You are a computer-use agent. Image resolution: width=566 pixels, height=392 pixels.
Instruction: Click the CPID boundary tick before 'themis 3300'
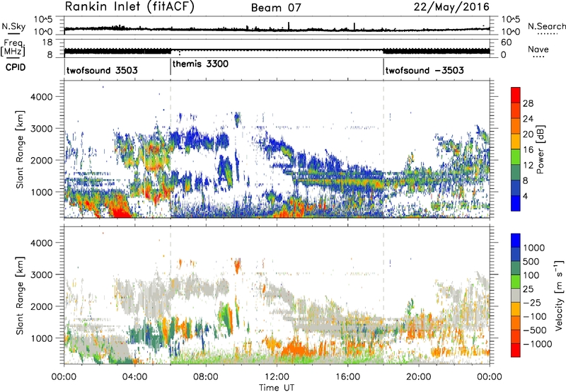tap(171, 67)
